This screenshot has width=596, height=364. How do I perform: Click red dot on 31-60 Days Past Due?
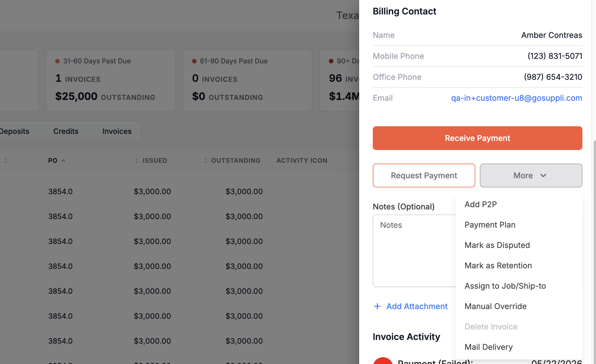coord(58,61)
